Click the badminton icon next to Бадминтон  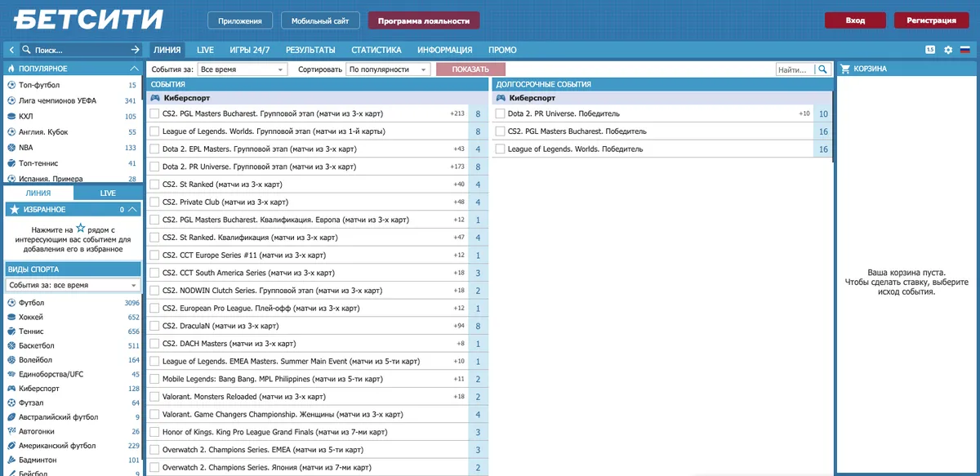11,460
